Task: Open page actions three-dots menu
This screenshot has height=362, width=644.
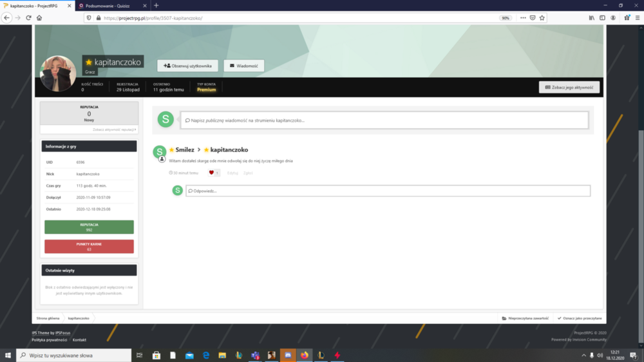Action: 523,18
